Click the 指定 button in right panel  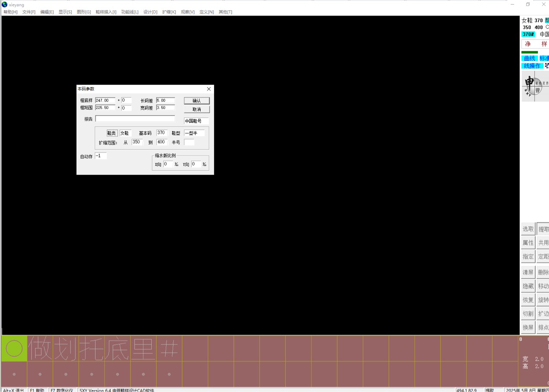point(528,256)
